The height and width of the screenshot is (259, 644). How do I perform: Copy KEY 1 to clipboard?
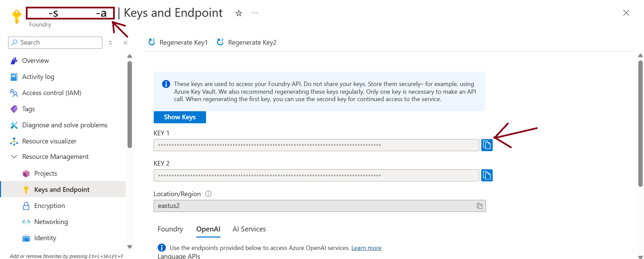coord(487,145)
